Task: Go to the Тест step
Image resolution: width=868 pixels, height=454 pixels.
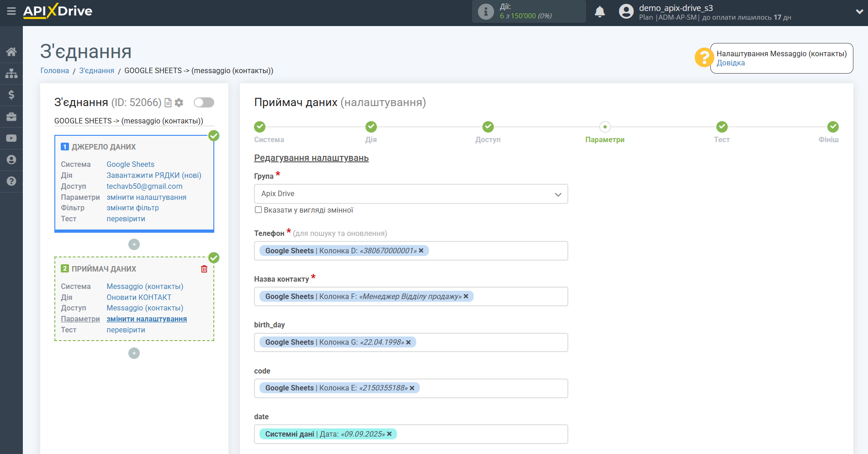Action: coord(722,127)
